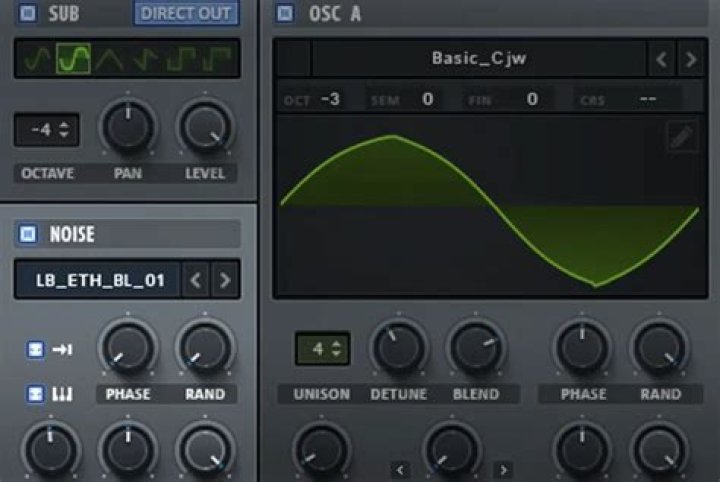Toggle the noise keytrack piano icon
Image resolution: width=720 pixels, height=482 pixels.
coord(62,394)
